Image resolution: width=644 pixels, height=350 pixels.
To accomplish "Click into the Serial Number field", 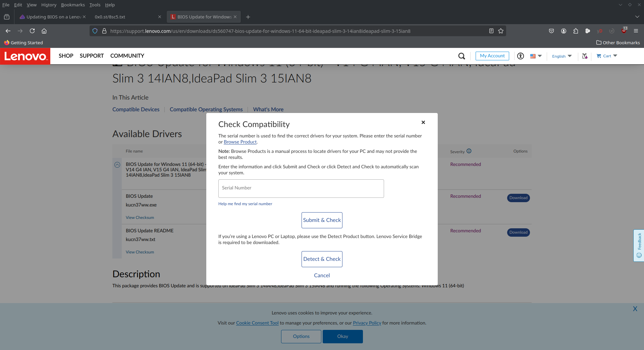I will [x=301, y=188].
